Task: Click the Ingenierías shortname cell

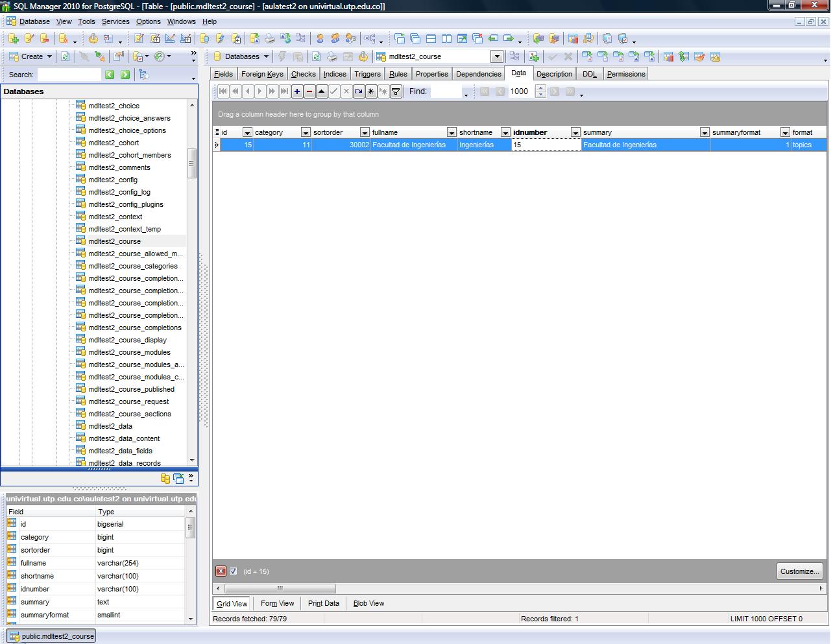Action: click(484, 145)
